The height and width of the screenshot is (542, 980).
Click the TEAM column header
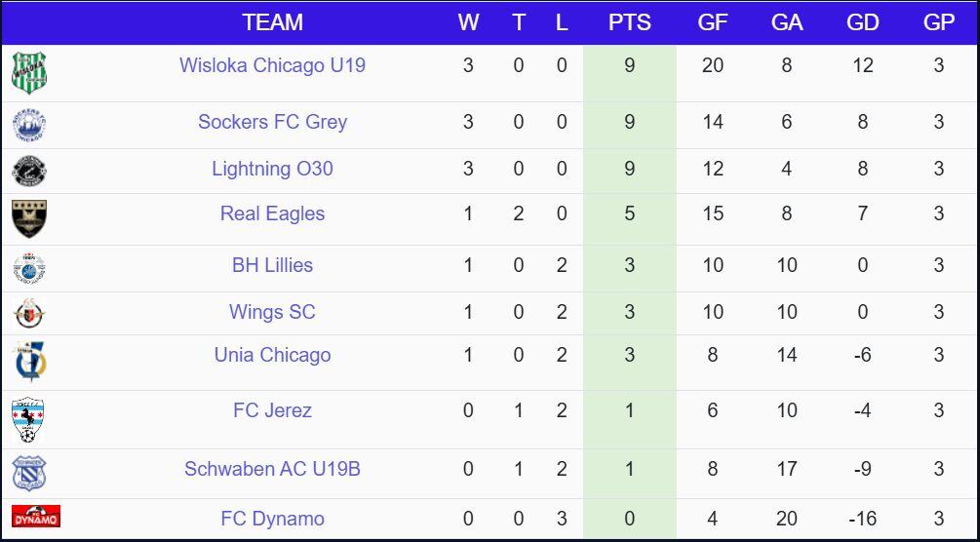(x=272, y=22)
